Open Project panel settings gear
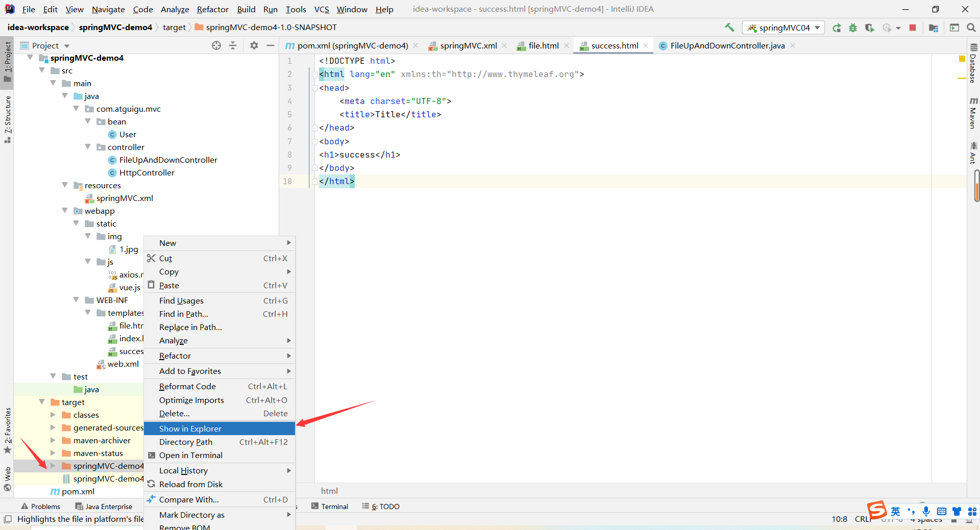This screenshot has width=980, height=530. pyautogui.click(x=254, y=45)
